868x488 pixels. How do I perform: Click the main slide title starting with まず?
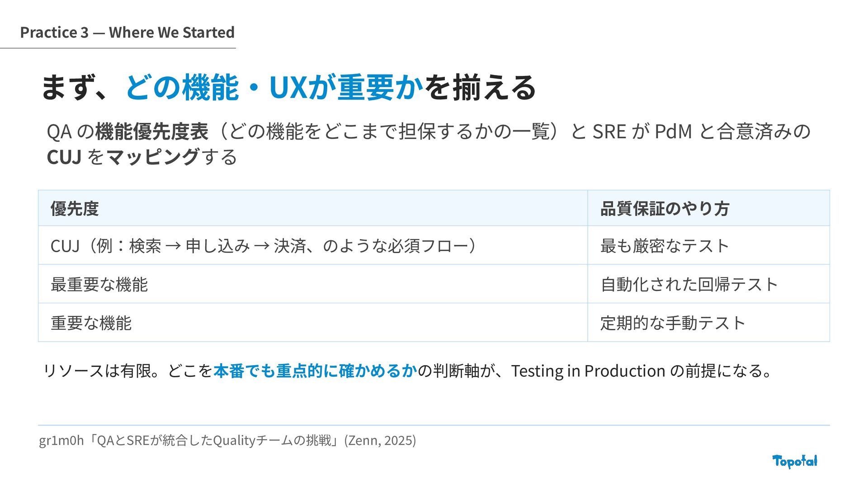pos(288,87)
